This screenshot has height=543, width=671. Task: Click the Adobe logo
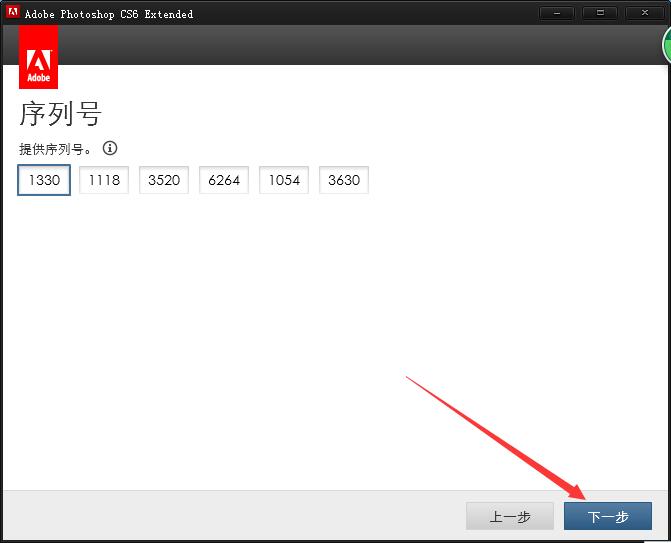pyautogui.click(x=39, y=57)
